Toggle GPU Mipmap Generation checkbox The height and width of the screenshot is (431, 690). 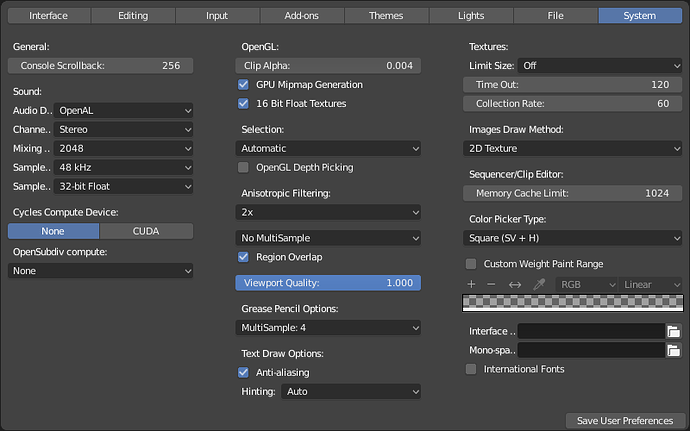[243, 85]
